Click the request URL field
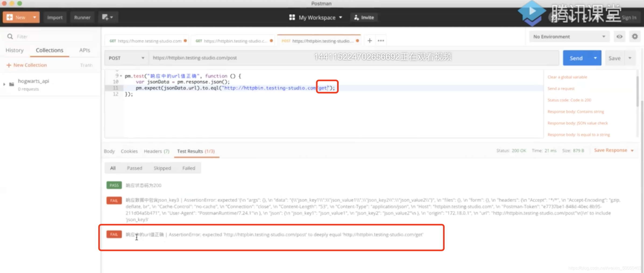The height and width of the screenshot is (273, 644). (354, 58)
